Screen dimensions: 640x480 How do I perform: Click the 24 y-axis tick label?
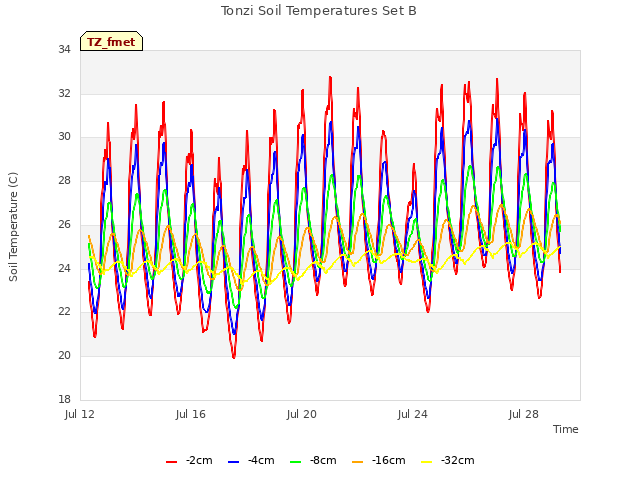64,268
